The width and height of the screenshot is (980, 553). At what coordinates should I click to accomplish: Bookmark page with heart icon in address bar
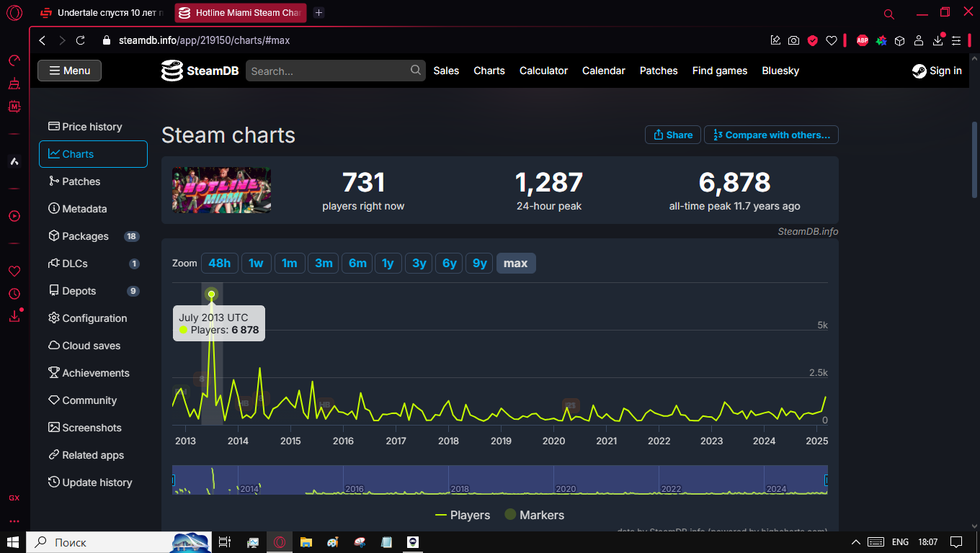(x=831, y=40)
